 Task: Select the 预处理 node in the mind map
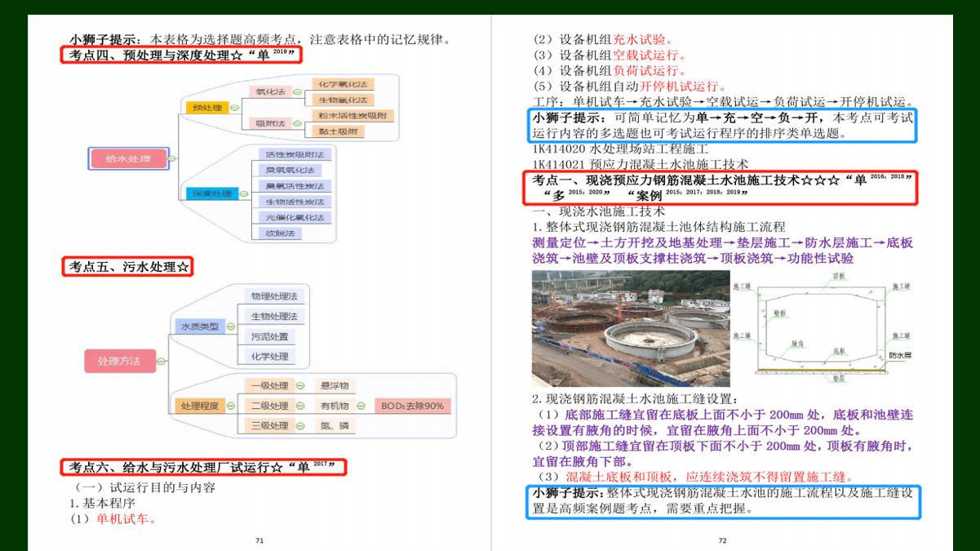pyautogui.click(x=206, y=108)
